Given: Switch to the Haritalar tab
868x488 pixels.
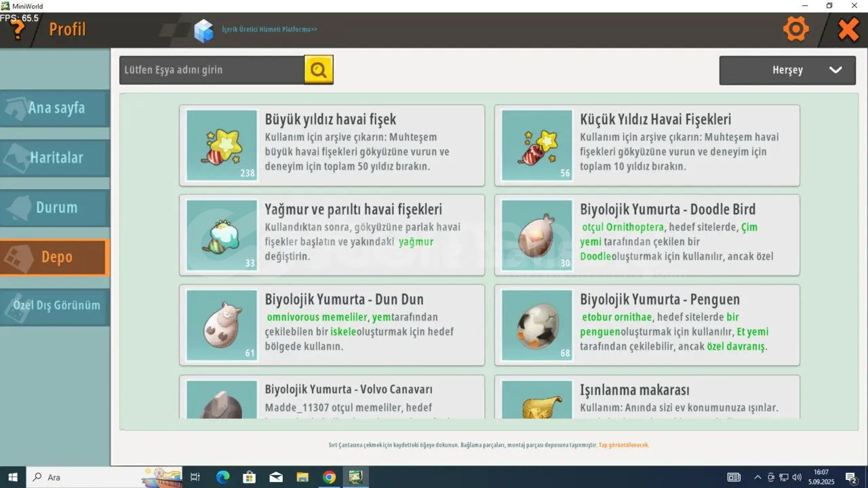Looking at the screenshot, I should tap(54, 158).
